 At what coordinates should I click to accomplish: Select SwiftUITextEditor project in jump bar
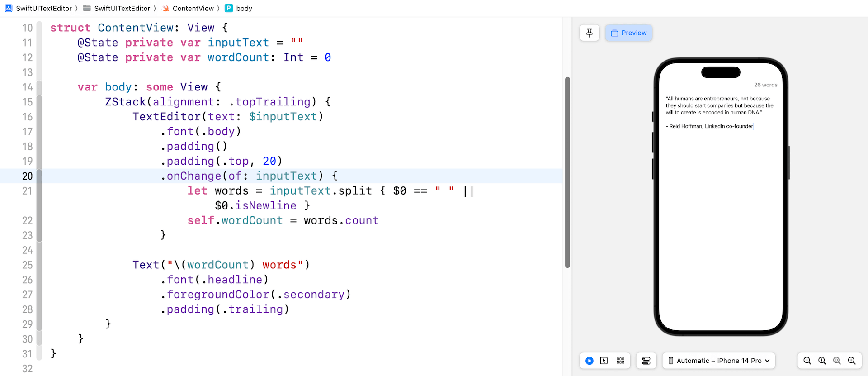[38, 8]
